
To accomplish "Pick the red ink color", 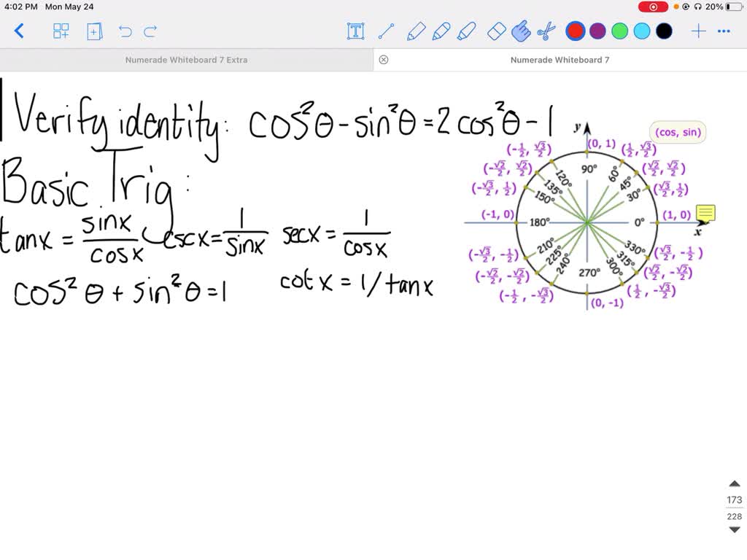I will [x=576, y=31].
